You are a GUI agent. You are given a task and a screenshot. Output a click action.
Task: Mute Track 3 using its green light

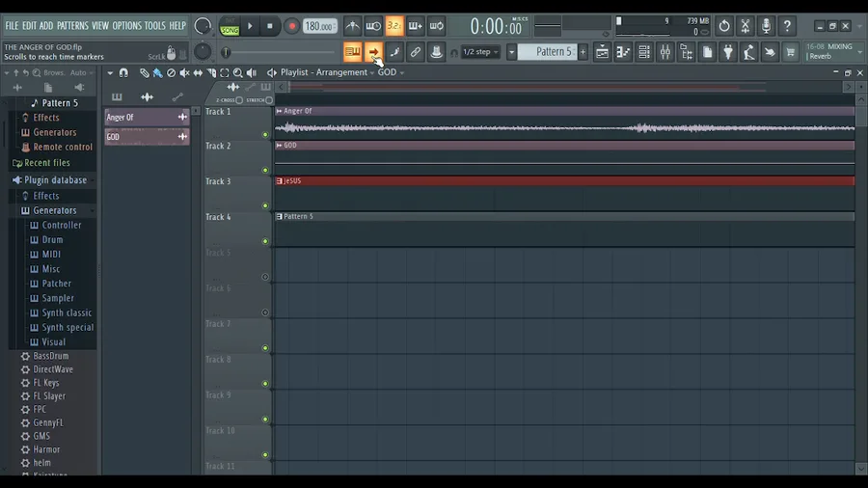click(265, 205)
